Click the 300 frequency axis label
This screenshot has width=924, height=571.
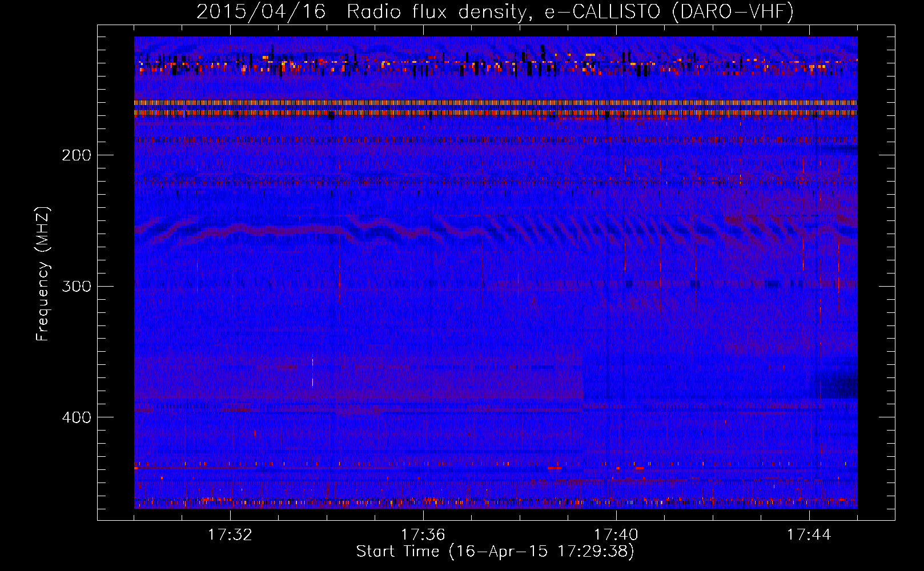pyautogui.click(x=77, y=286)
